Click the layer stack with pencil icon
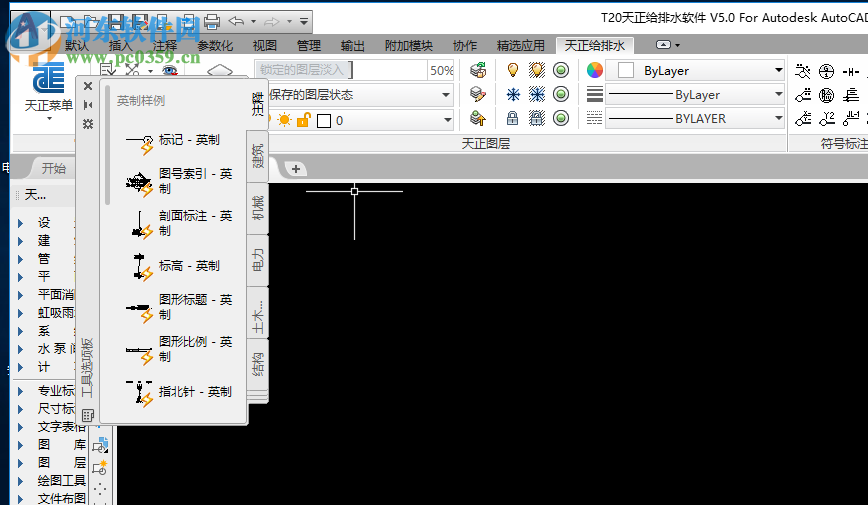 (478, 94)
